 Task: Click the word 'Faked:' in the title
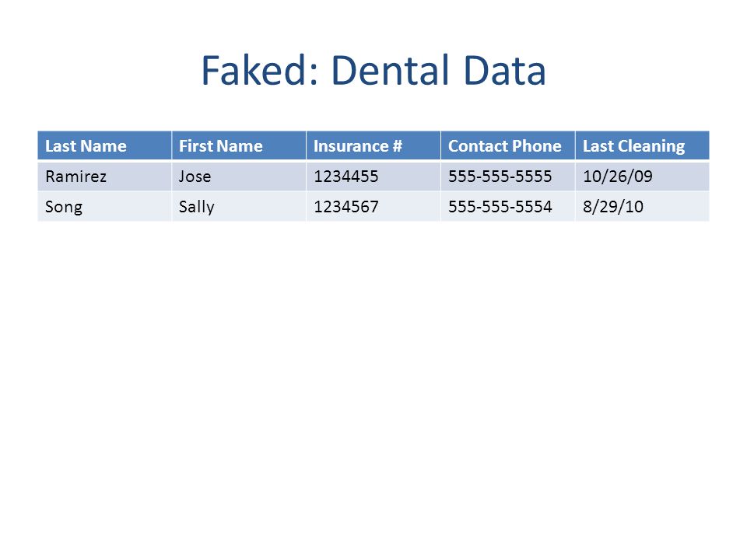(260, 71)
